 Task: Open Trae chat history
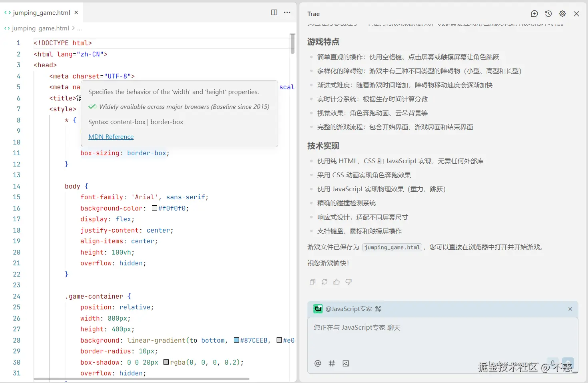pyautogui.click(x=548, y=14)
